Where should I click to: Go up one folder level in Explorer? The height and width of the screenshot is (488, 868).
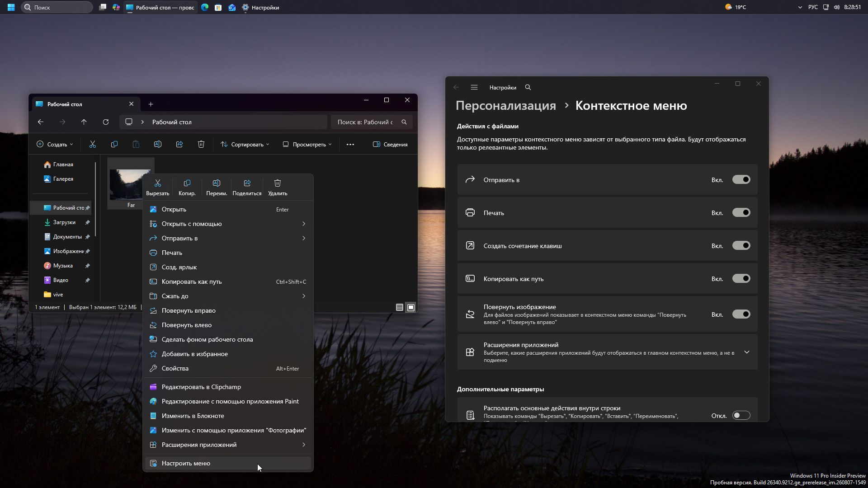pyautogui.click(x=84, y=122)
